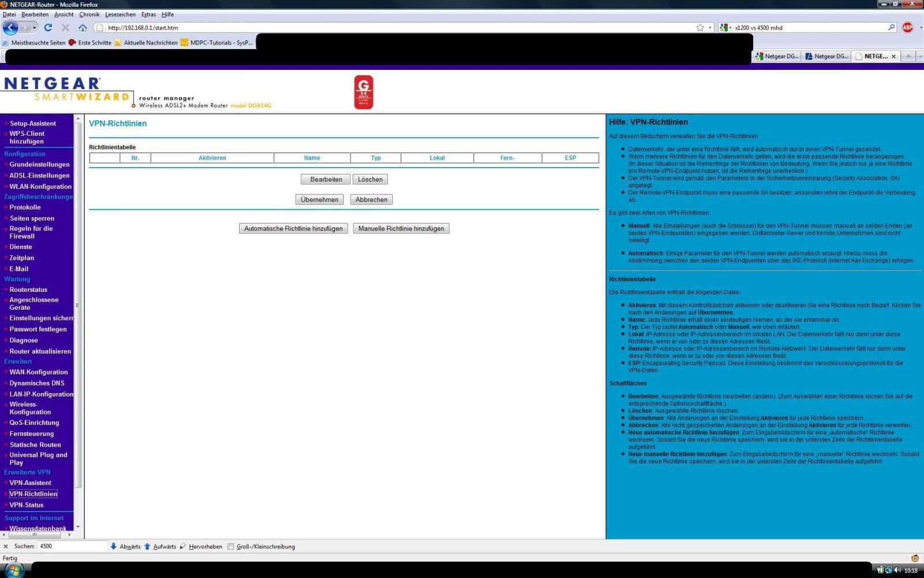Open the Extras menu

pos(148,14)
